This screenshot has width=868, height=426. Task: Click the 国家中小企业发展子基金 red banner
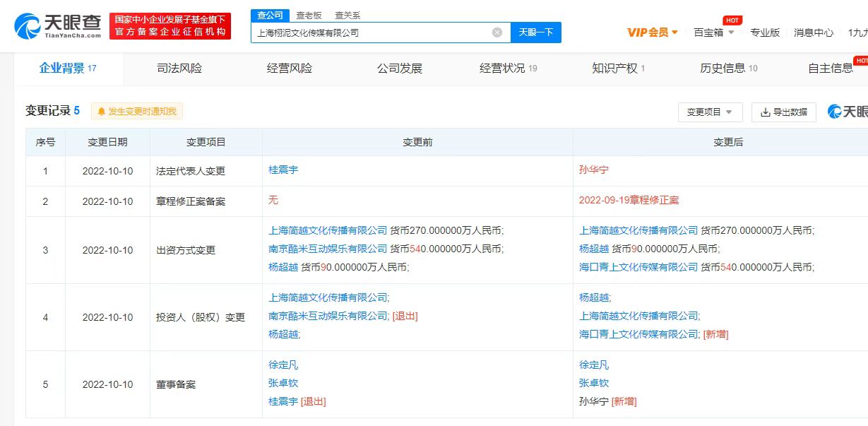pyautogui.click(x=170, y=26)
